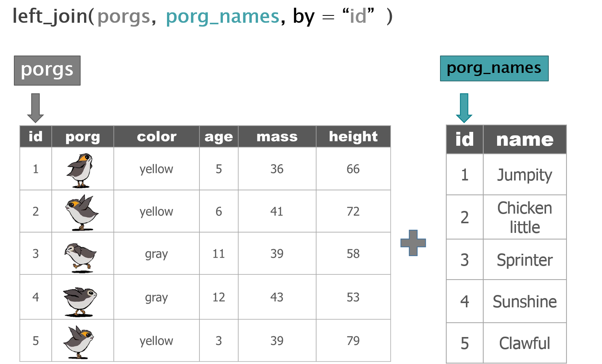Select the Chicken little name cell
The width and height of the screenshot is (602, 364).
[524, 217]
